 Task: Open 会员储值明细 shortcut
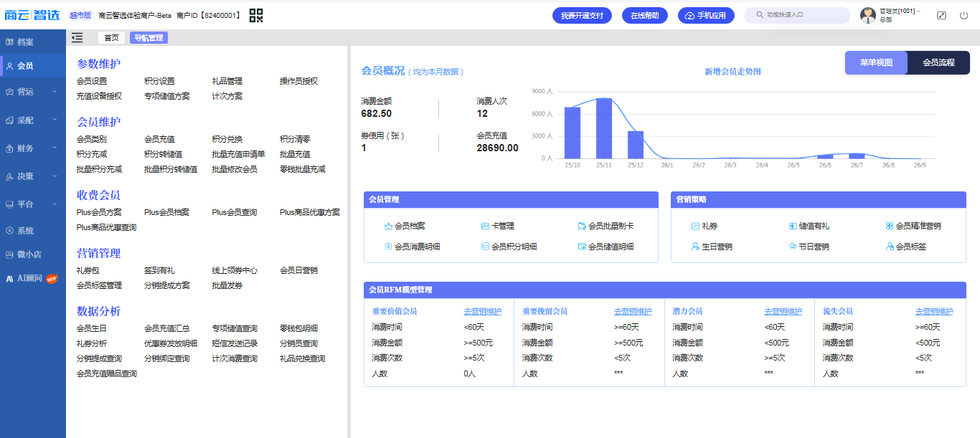(606, 247)
